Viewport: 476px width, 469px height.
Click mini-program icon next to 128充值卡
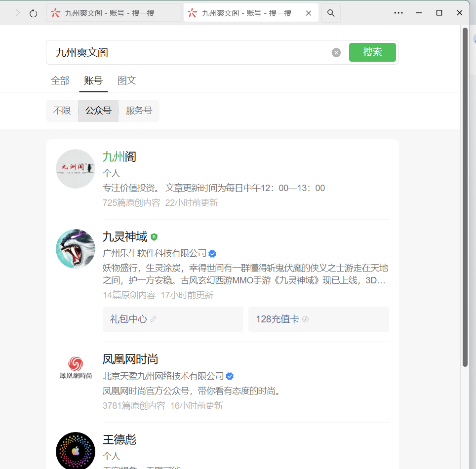[x=305, y=319]
